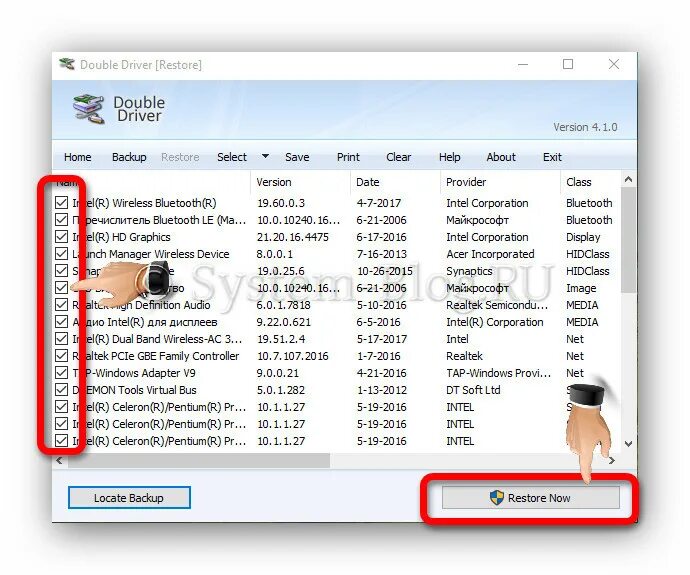Switch to the Backup section

click(129, 157)
